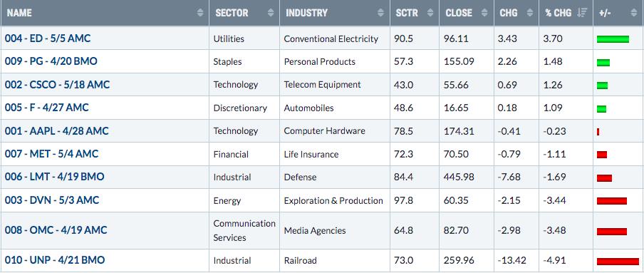Screen dimensions: 644x273
Task: Open the 009 - PG - 4/20 BMO link
Action: click(51, 62)
